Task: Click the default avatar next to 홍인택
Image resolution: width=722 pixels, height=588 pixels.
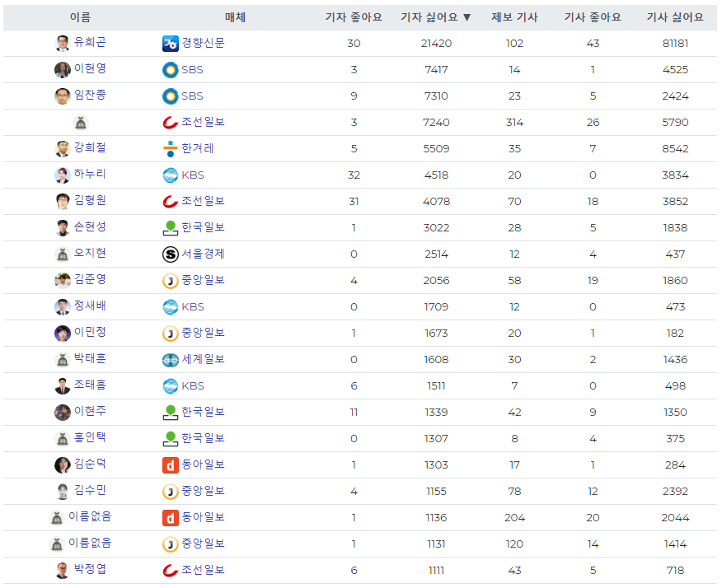Action: (x=63, y=439)
